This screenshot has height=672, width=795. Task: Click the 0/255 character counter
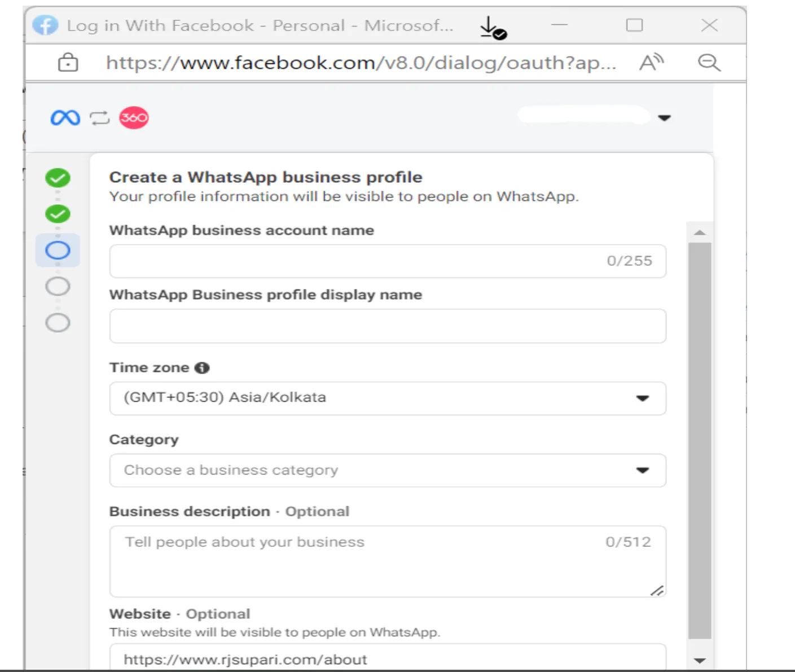[x=629, y=261]
